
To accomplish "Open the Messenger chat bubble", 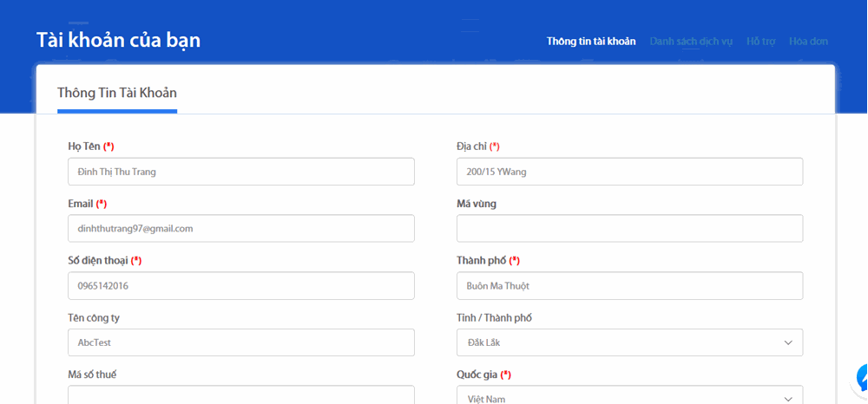I will pos(861,378).
